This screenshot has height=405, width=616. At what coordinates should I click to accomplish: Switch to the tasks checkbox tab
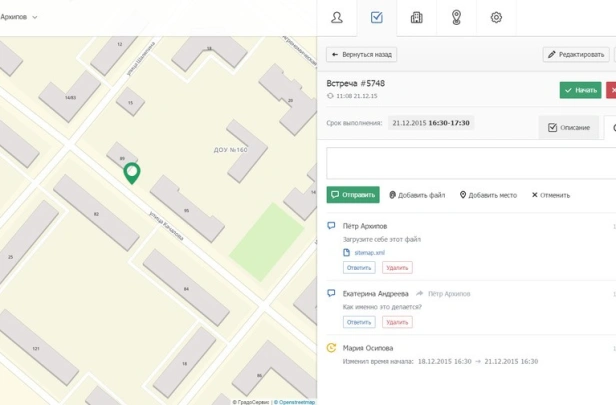377,18
